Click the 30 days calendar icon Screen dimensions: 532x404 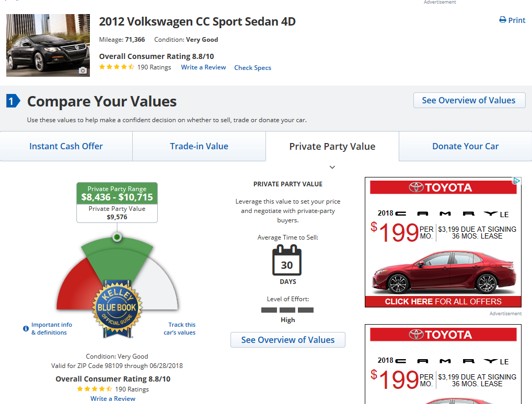(287, 262)
